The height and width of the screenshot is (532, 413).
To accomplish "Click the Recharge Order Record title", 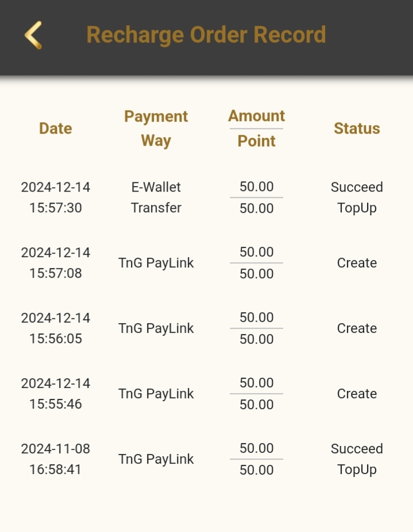I will tap(206, 34).
